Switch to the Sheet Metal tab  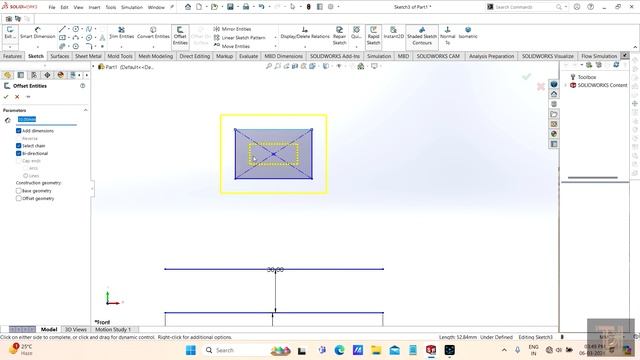pos(88,56)
